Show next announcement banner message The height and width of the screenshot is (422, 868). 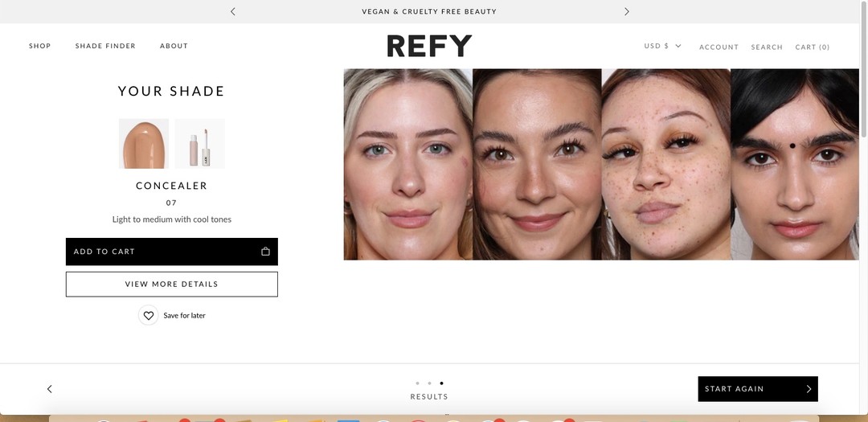(x=627, y=11)
